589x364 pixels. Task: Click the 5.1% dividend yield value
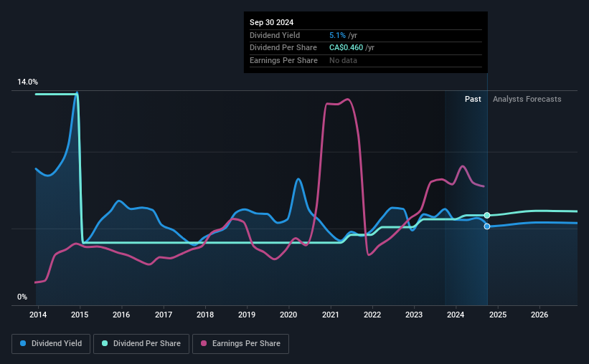pyautogui.click(x=337, y=35)
